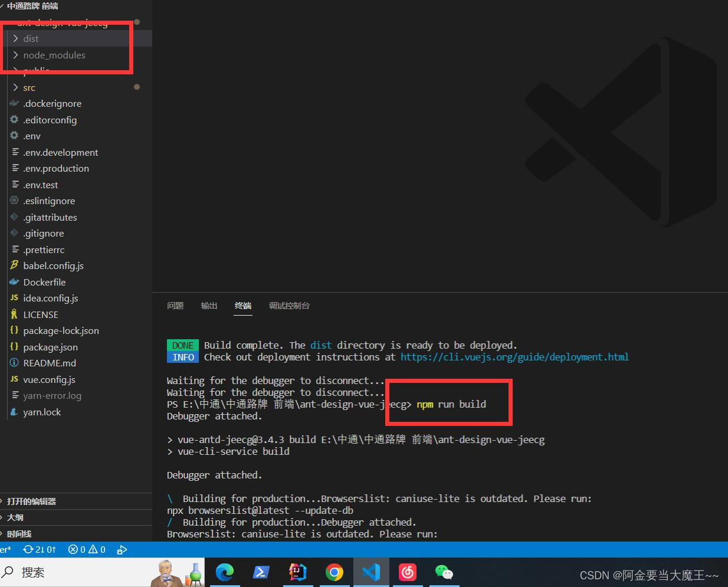
Task: Click the 'npm run build' command text
Action: 451,404
